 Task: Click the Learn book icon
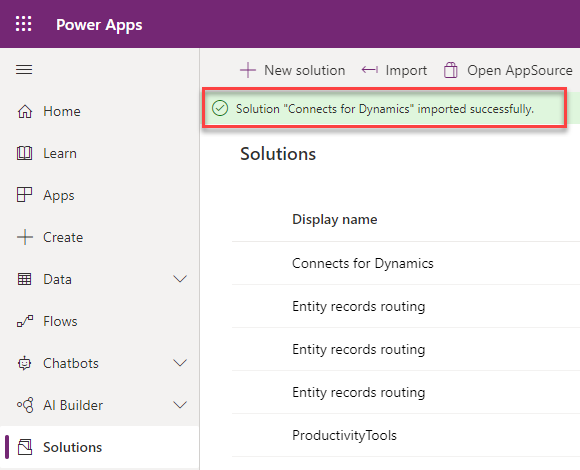tap(25, 153)
